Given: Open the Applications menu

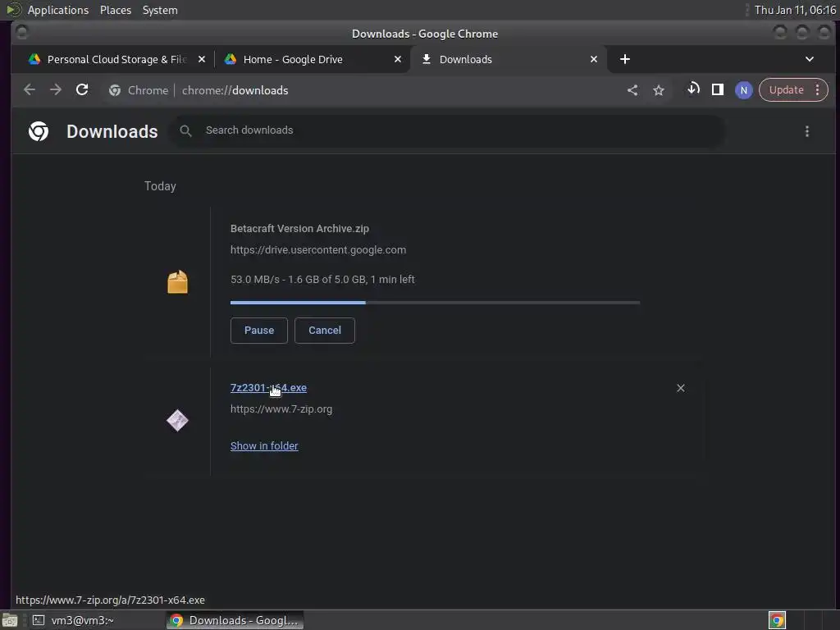Looking at the screenshot, I should pos(58,10).
